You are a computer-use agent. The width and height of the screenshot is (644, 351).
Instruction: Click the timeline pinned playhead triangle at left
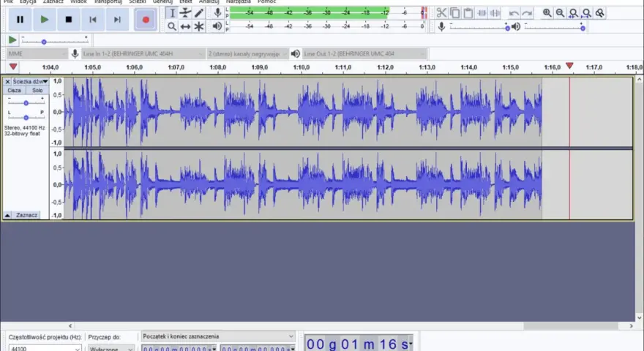[13, 67]
